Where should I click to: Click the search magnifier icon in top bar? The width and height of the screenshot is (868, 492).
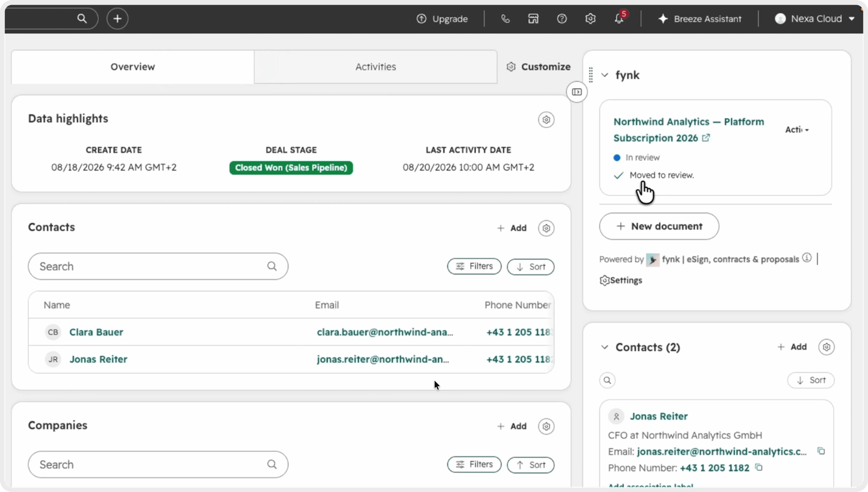point(82,19)
